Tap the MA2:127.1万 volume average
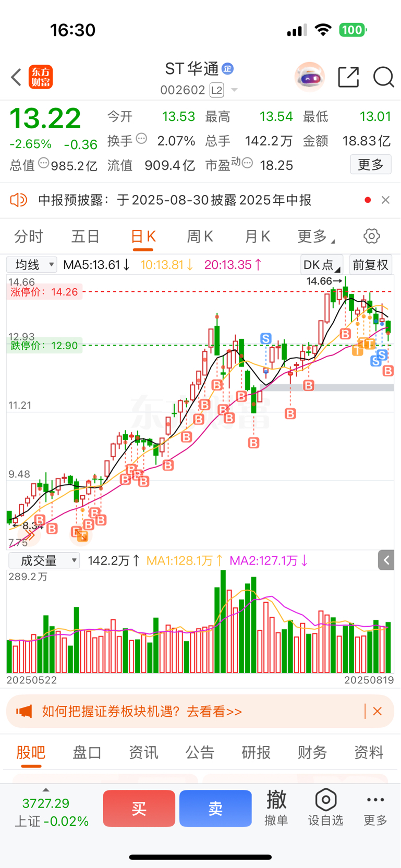 269,560
